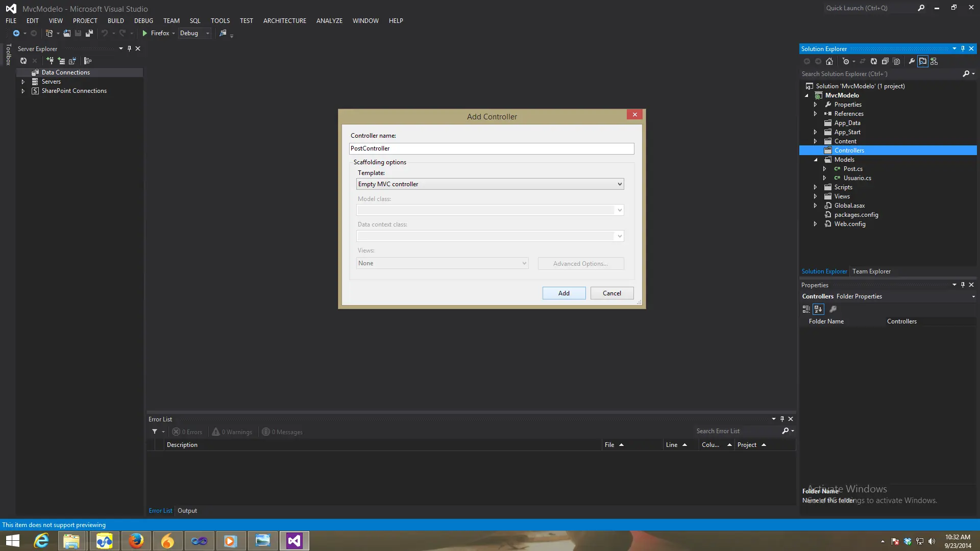Open Firefox from the Windows taskbar
980x551 pixels.
tap(136, 541)
